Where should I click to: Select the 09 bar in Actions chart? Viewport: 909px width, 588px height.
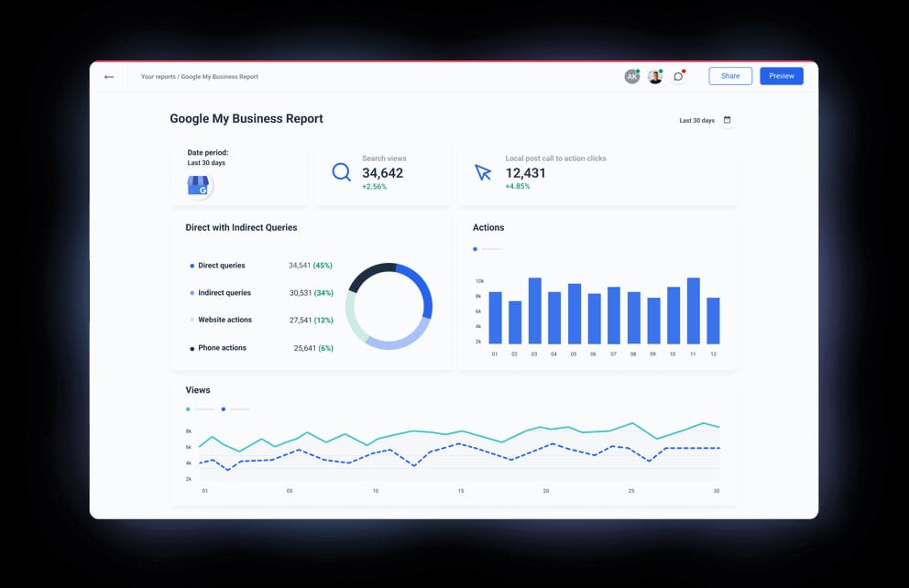pos(654,321)
